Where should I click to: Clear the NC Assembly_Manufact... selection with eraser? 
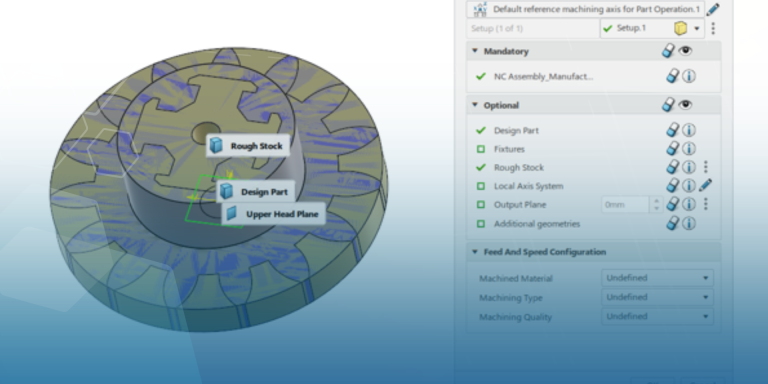(673, 76)
